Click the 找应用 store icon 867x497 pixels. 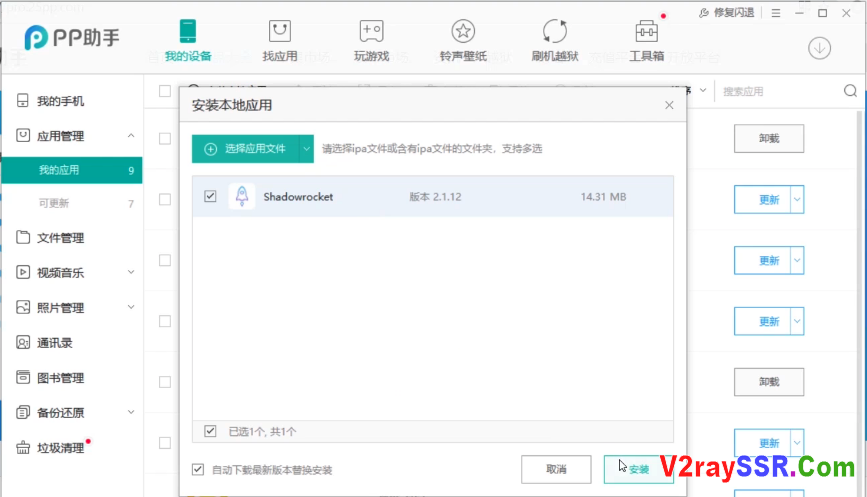tap(280, 31)
